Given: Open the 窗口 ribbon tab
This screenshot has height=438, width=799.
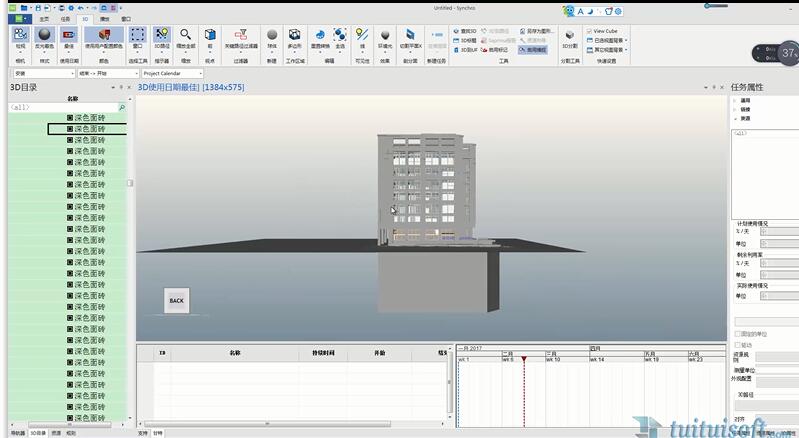Looking at the screenshot, I should coord(126,18).
